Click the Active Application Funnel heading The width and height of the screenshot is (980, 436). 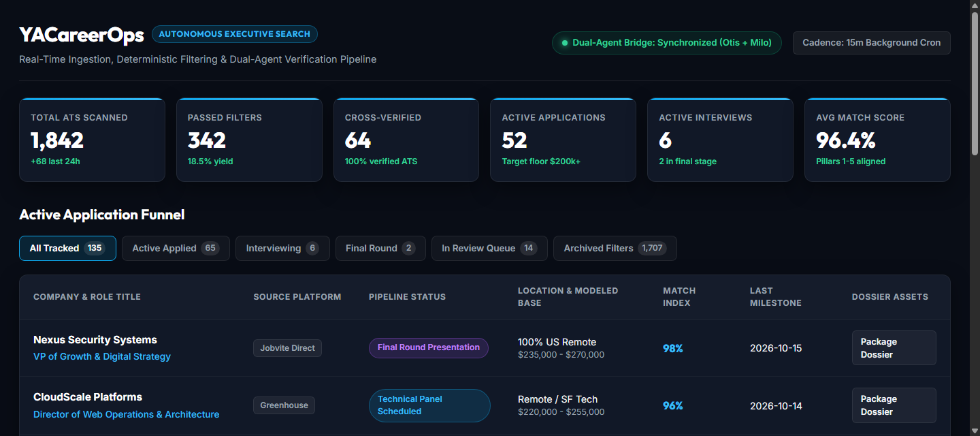102,215
